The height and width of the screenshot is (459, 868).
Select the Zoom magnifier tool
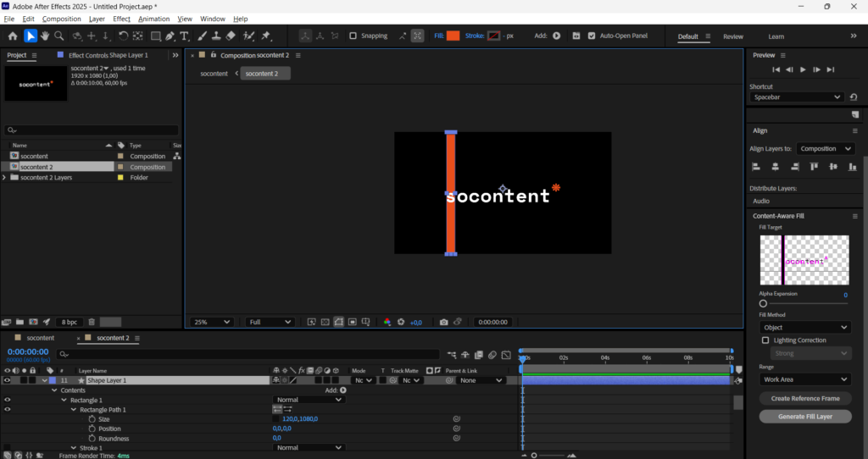[58, 36]
